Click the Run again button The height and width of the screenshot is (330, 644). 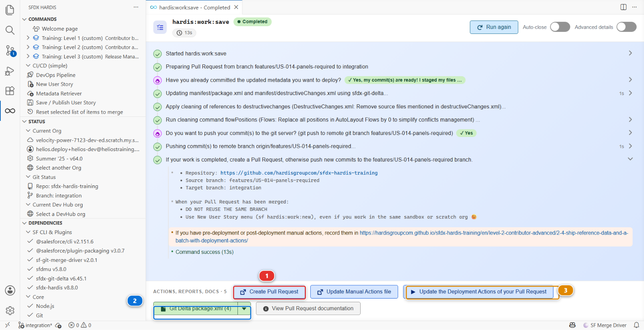tap(494, 27)
